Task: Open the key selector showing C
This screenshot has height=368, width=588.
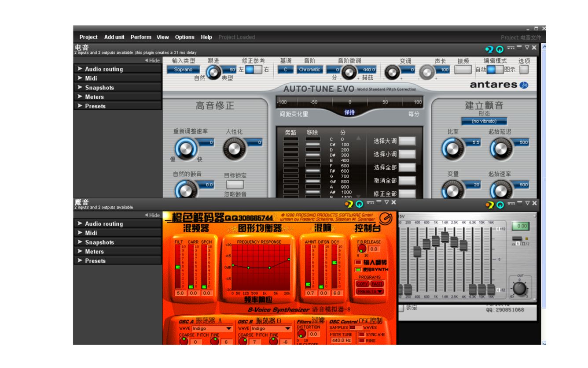Action: pos(286,70)
